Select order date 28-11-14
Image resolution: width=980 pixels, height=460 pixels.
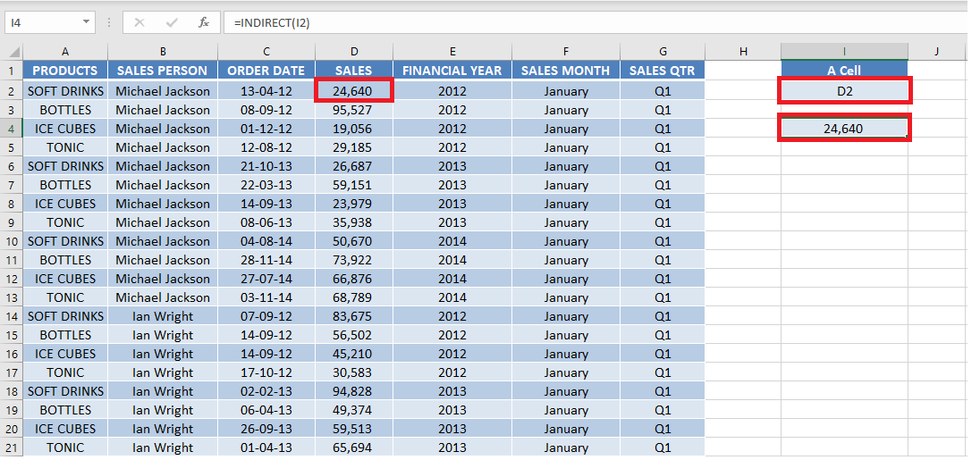point(266,260)
